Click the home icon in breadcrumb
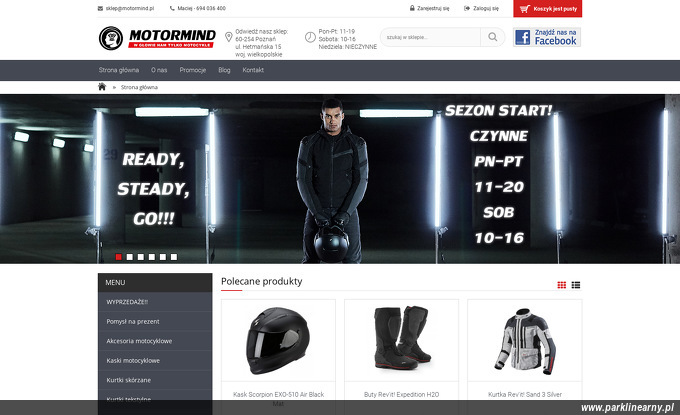This screenshot has width=680, height=415. click(x=102, y=87)
